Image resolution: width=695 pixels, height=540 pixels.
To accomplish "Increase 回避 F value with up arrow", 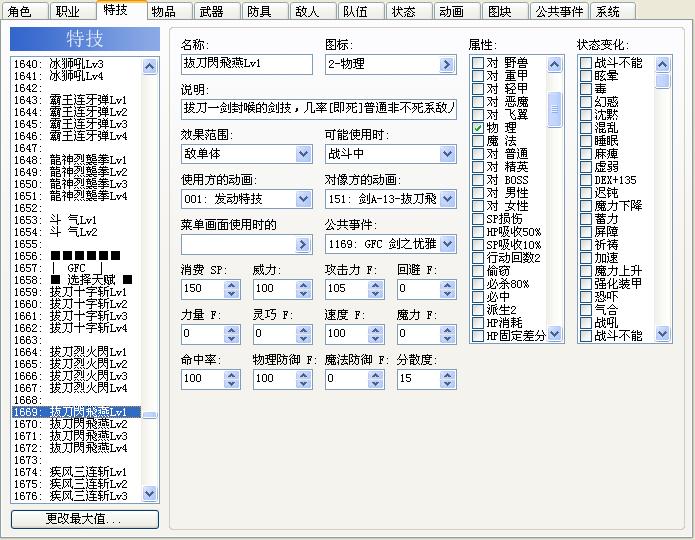I will pos(448,285).
